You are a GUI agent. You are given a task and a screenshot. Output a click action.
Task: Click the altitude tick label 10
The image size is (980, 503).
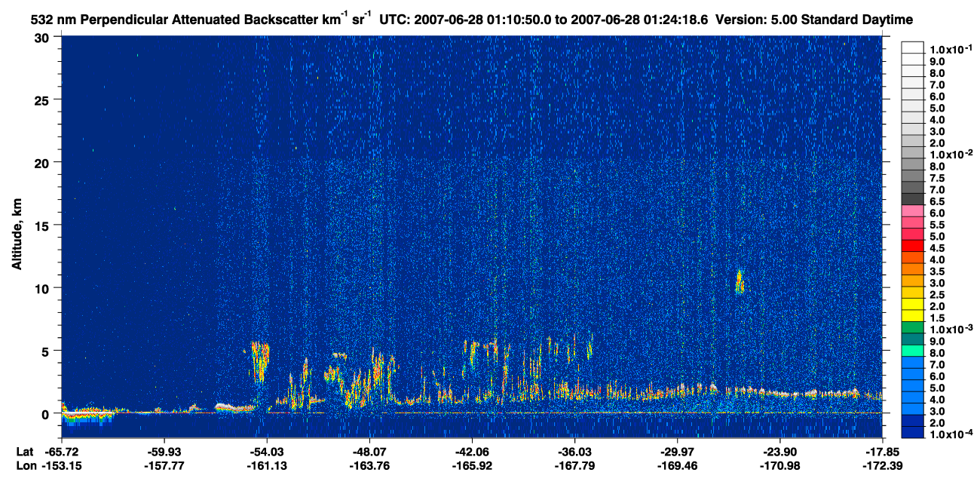44,288
